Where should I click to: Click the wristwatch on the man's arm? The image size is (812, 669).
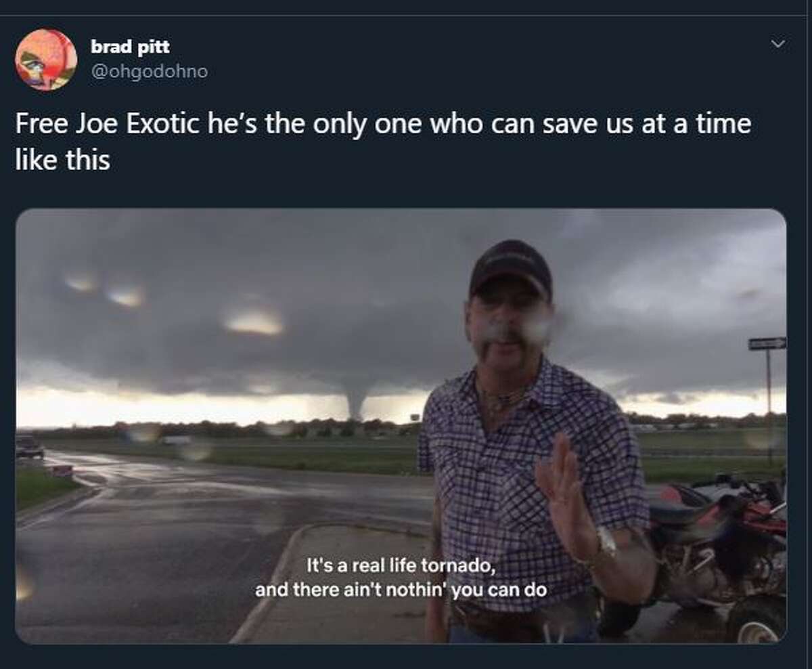tap(604, 543)
